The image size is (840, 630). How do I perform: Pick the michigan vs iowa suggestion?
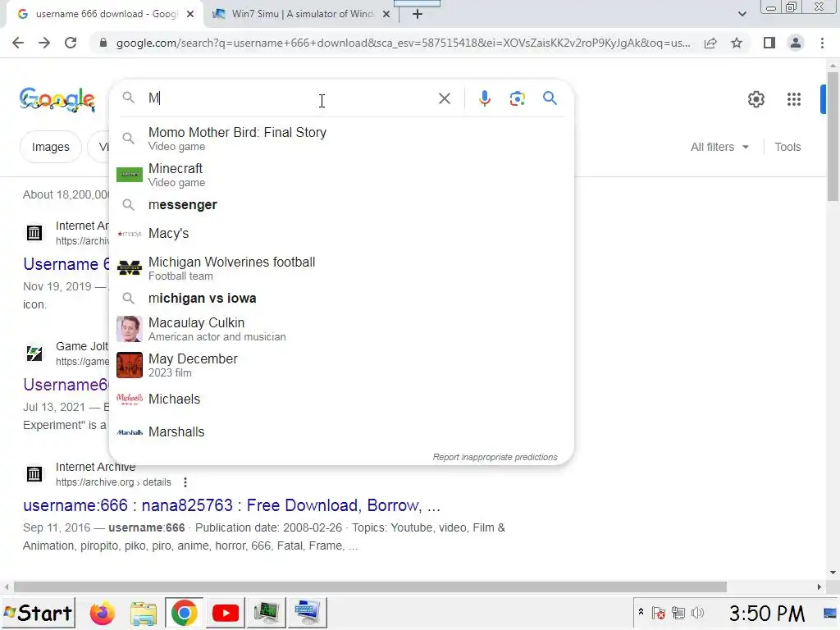(x=341, y=298)
